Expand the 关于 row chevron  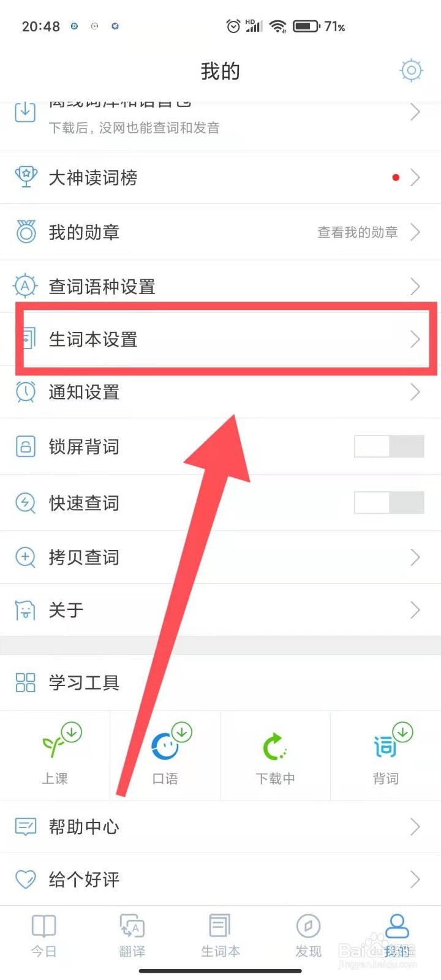point(415,609)
